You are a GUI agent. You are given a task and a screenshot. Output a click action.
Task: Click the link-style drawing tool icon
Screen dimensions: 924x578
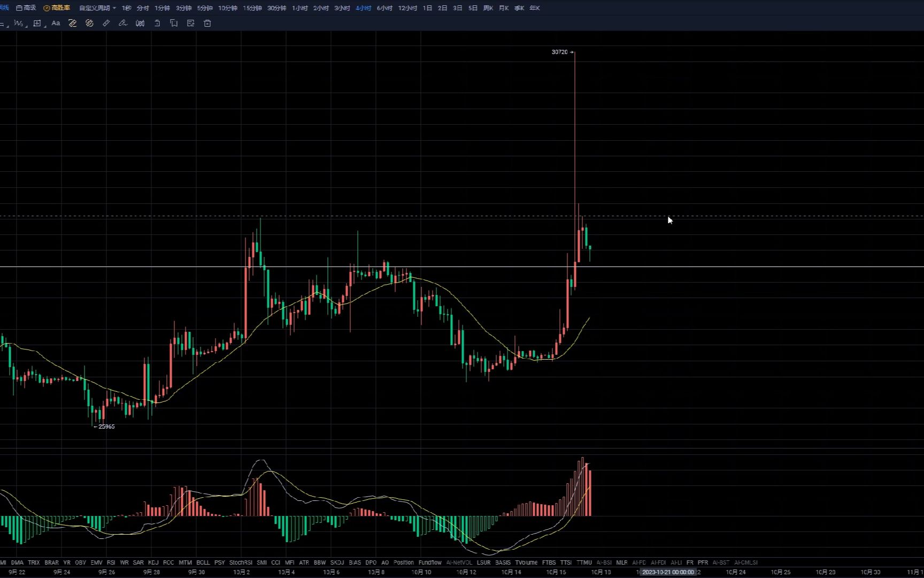(x=89, y=23)
